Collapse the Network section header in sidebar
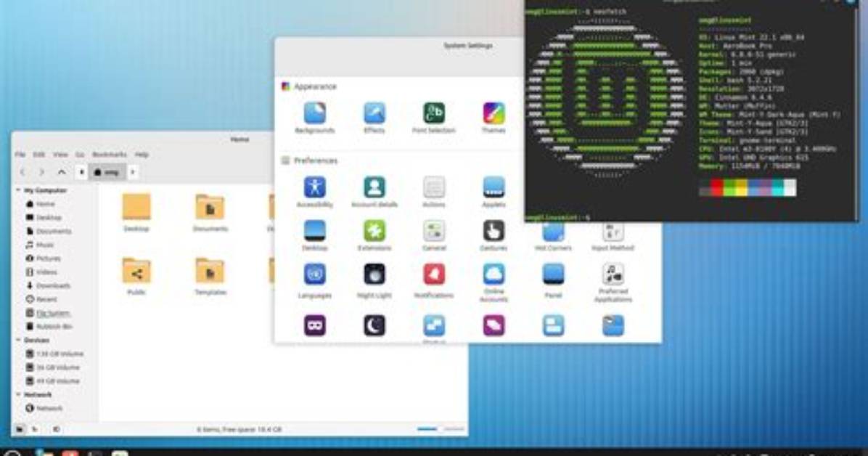 pos(18,394)
